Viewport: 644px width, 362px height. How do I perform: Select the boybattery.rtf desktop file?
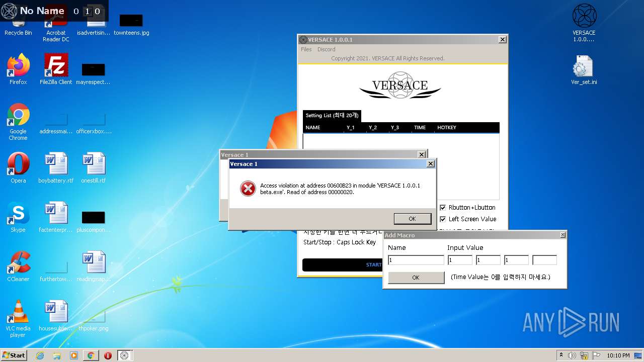click(x=56, y=168)
